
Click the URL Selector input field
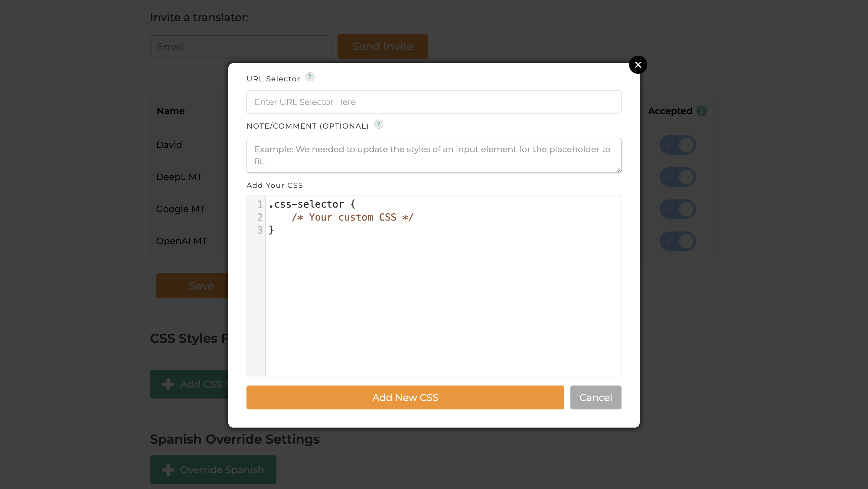click(x=433, y=102)
